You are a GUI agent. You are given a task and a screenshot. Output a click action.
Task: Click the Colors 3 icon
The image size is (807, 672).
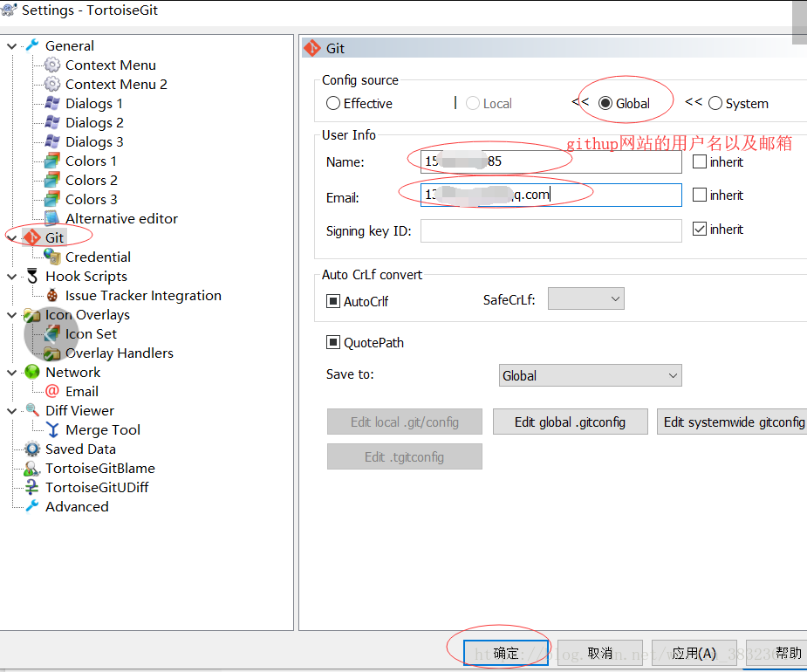click(x=52, y=199)
